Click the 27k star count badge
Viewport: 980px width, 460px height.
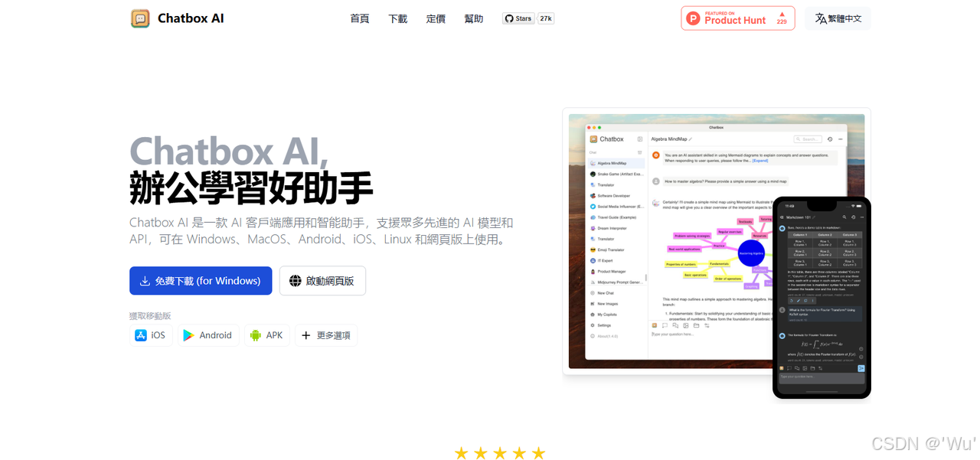[546, 18]
